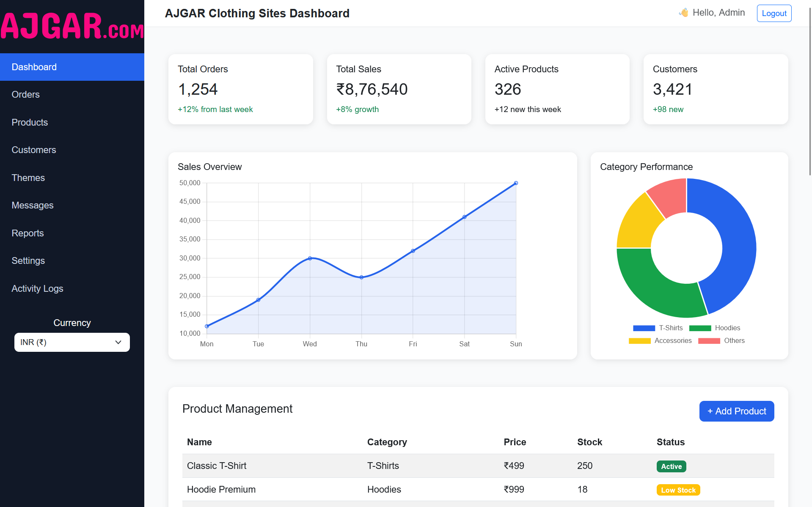Open Customers page from sidebar
The height and width of the screenshot is (507, 812).
tap(34, 150)
